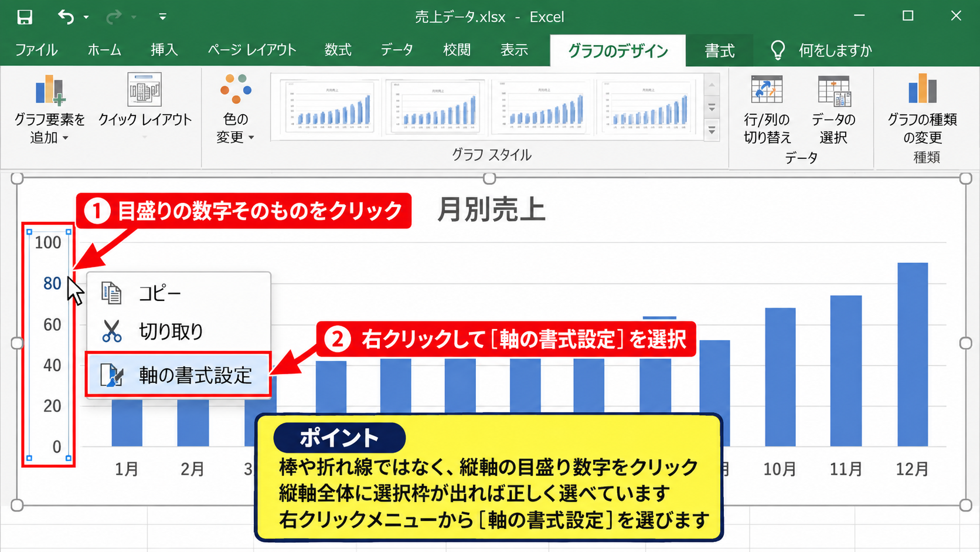Screen dimensions: 980x552
Task: Click the 何をしますか lightbulb search box
Action: point(821,51)
